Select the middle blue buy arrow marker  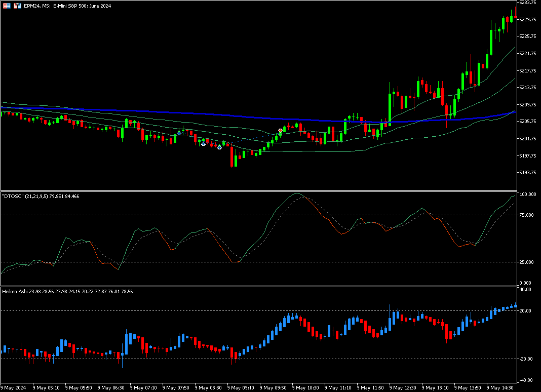(x=204, y=144)
